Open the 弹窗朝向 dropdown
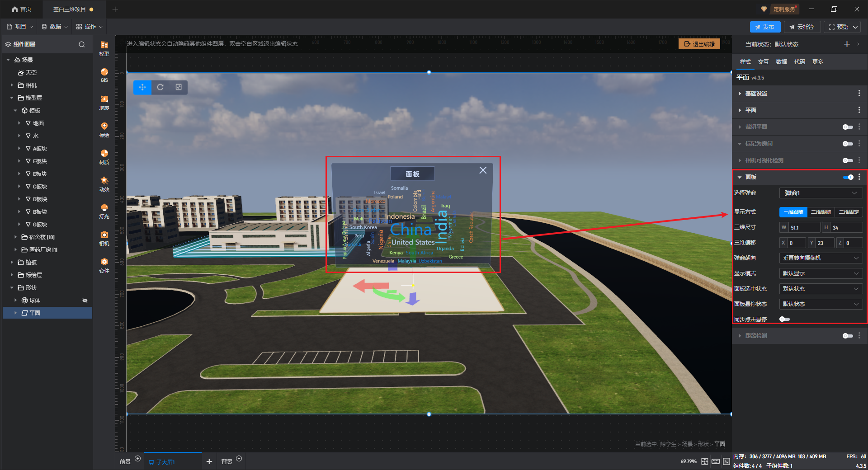This screenshot has height=470, width=868. [x=821, y=258]
